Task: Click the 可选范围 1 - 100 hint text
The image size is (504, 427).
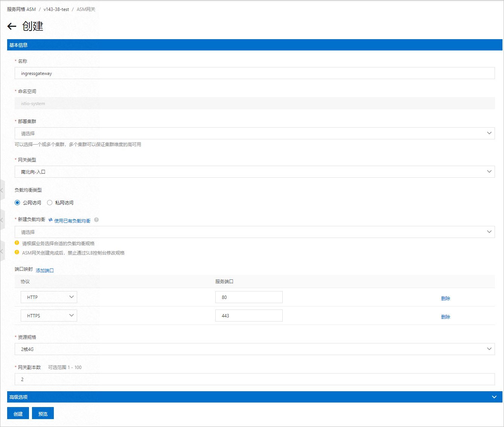Action: [65, 367]
